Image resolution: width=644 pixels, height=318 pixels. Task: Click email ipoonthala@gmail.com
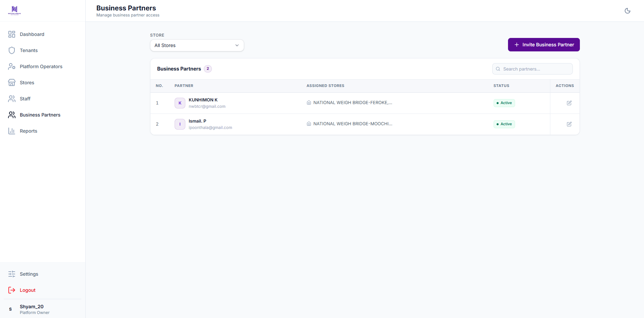pyautogui.click(x=210, y=128)
